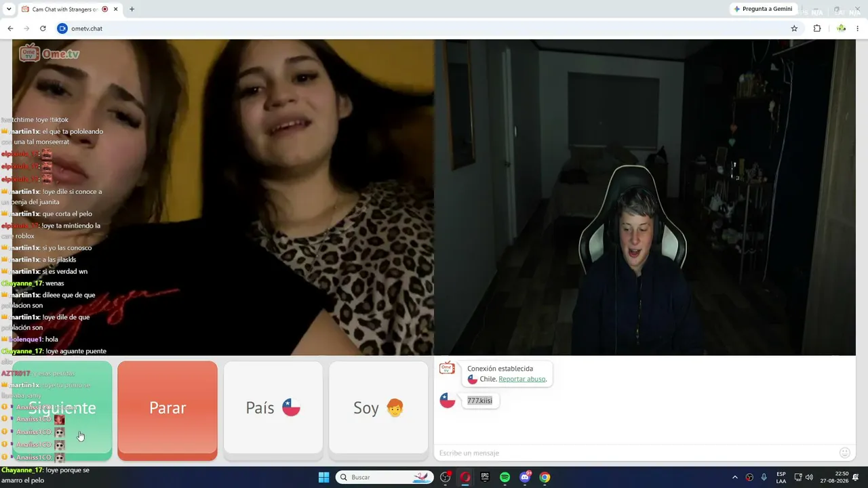This screenshot has height=488, width=868.
Task: Focus the Escribe un mensaje field
Action: (x=636, y=453)
